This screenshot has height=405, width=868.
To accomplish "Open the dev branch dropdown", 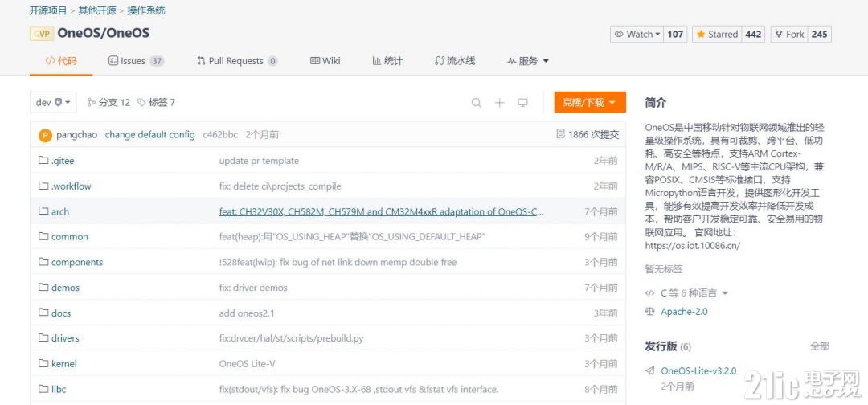I will tap(53, 102).
